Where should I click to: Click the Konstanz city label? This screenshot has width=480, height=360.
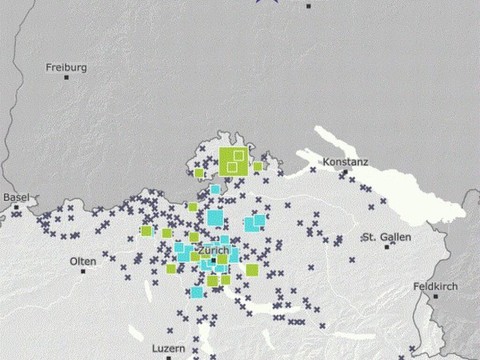pyautogui.click(x=345, y=162)
